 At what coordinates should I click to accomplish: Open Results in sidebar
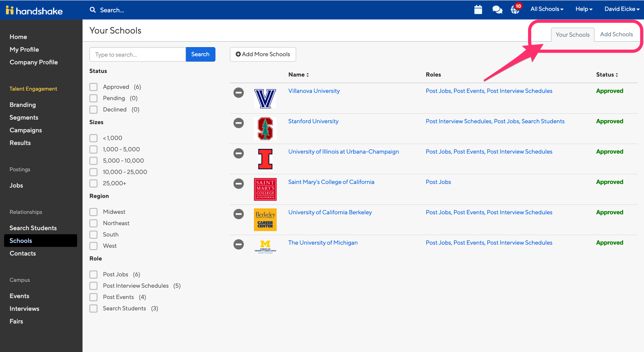tap(20, 143)
